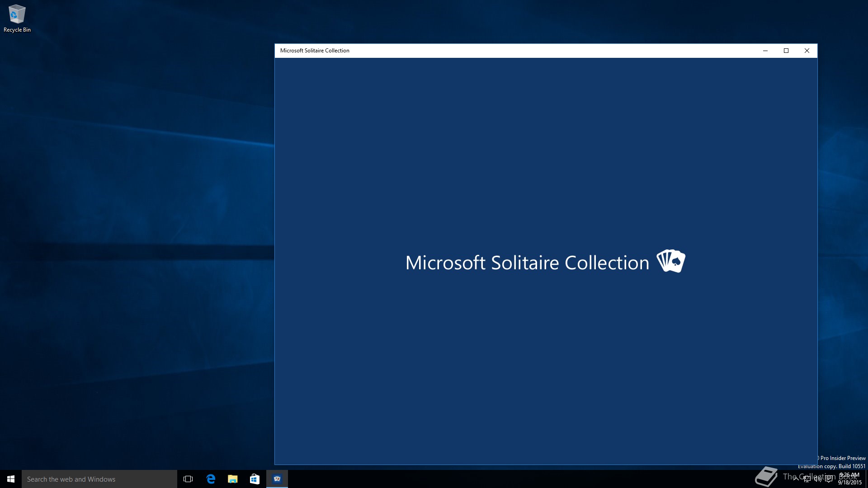
Task: Click the 'Search the web and Windows' box
Action: [x=99, y=479]
